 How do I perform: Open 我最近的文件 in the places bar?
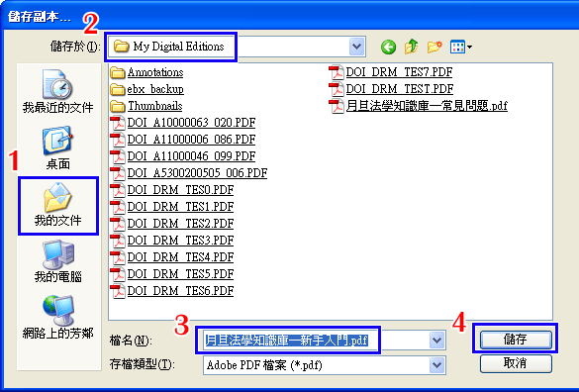coord(58,91)
